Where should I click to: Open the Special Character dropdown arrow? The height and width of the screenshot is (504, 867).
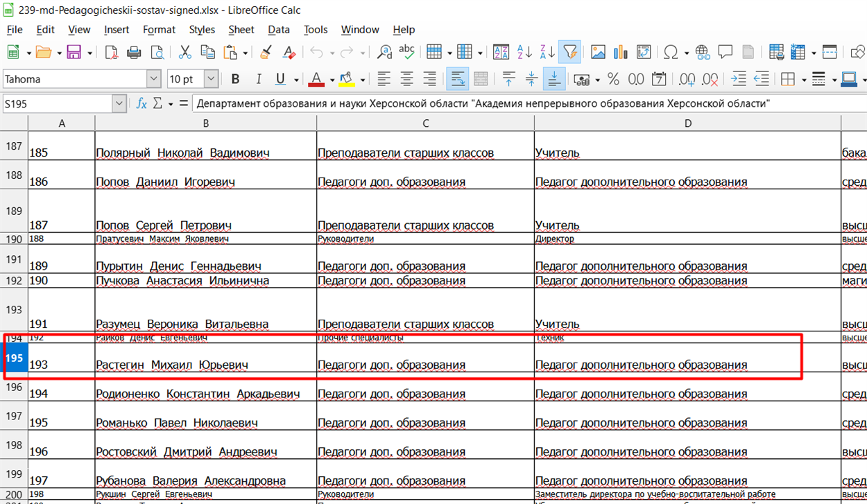(x=686, y=52)
